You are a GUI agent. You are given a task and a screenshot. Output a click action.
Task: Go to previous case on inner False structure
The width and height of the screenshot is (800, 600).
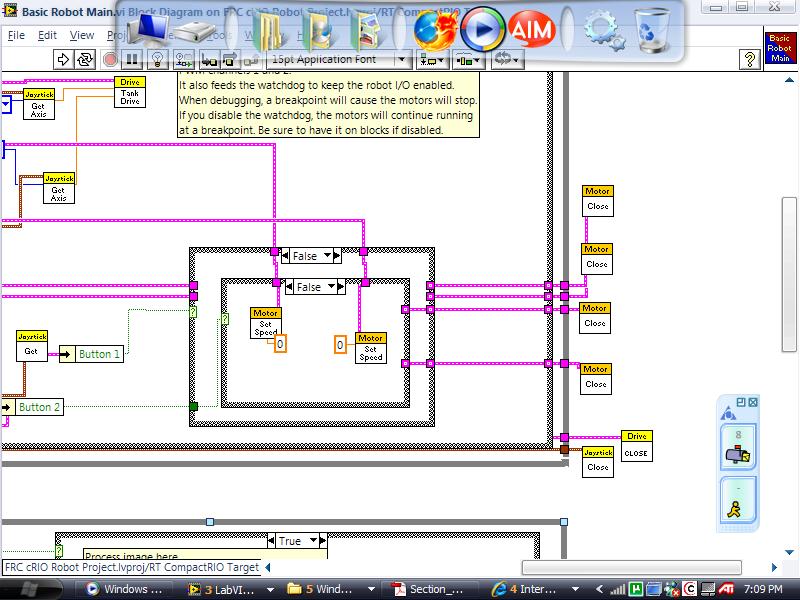click(x=289, y=287)
